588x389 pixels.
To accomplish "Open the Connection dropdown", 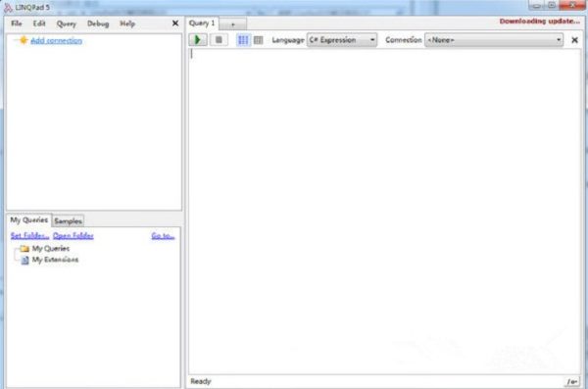I will coord(494,40).
